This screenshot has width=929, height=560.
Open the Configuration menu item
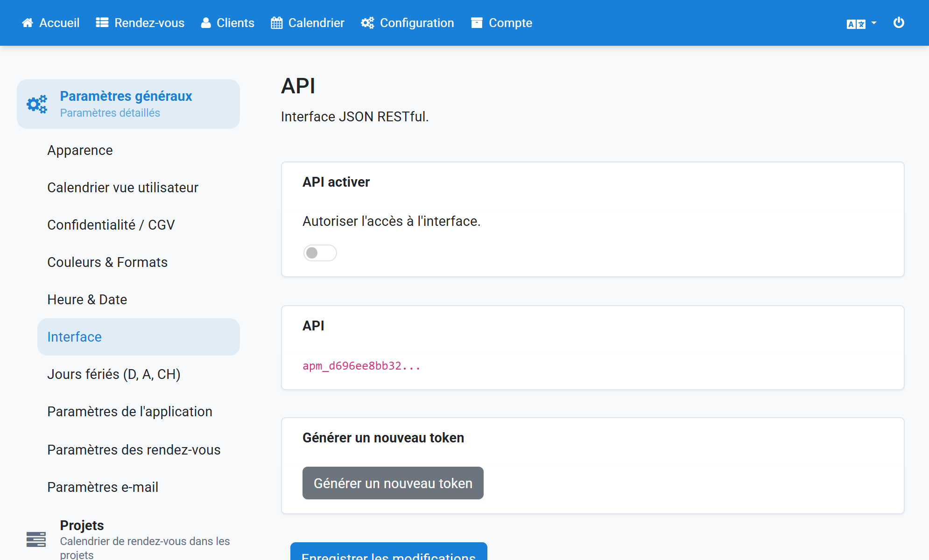click(407, 23)
